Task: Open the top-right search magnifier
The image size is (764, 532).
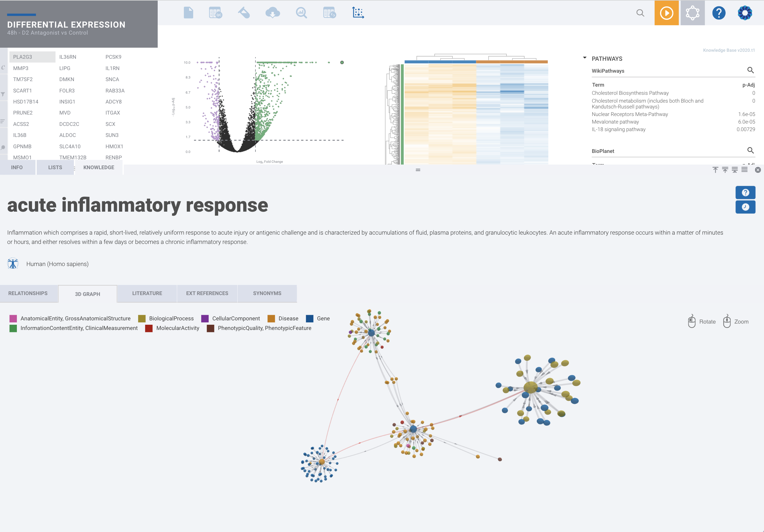Action: coord(640,13)
